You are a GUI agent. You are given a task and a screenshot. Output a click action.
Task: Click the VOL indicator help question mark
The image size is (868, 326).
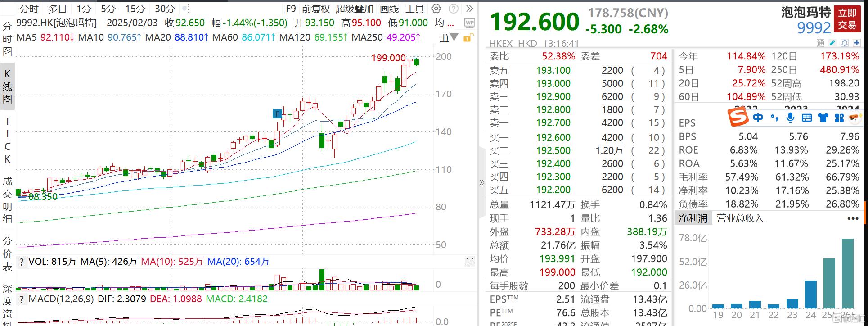pyautogui.click(x=21, y=262)
